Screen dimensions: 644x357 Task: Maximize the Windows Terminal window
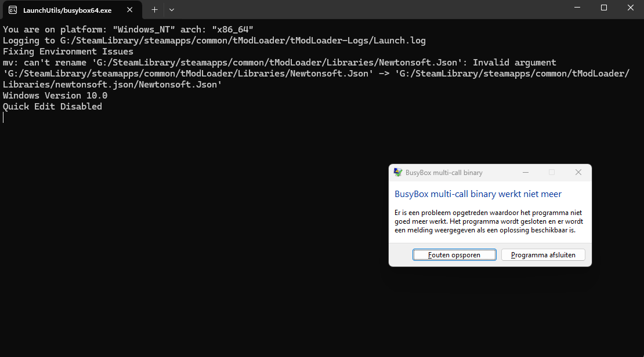604,8
